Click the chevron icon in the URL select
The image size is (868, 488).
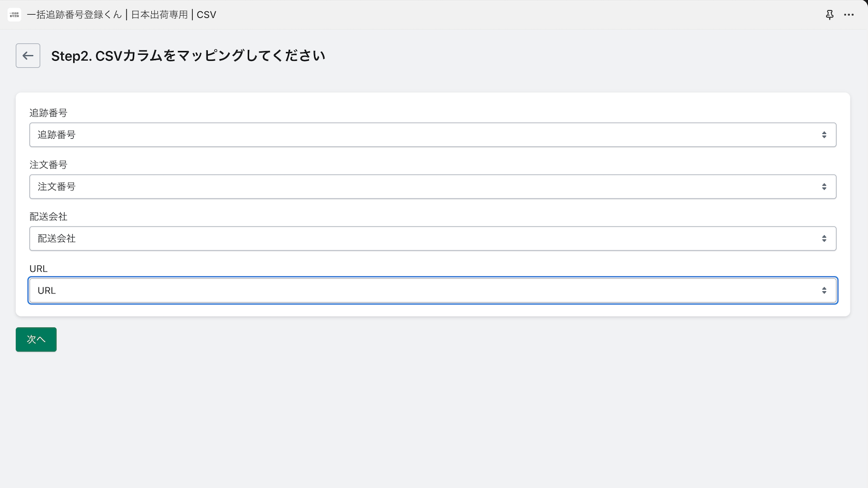(x=824, y=290)
